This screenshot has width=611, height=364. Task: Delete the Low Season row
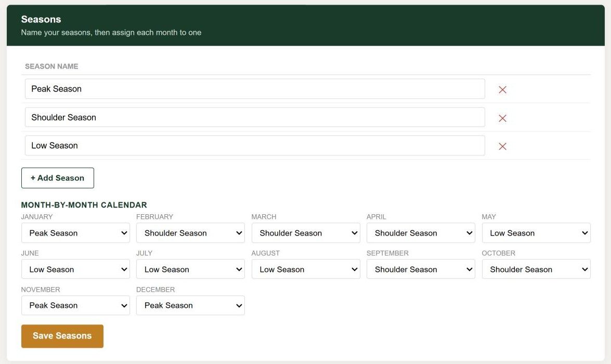(x=502, y=146)
